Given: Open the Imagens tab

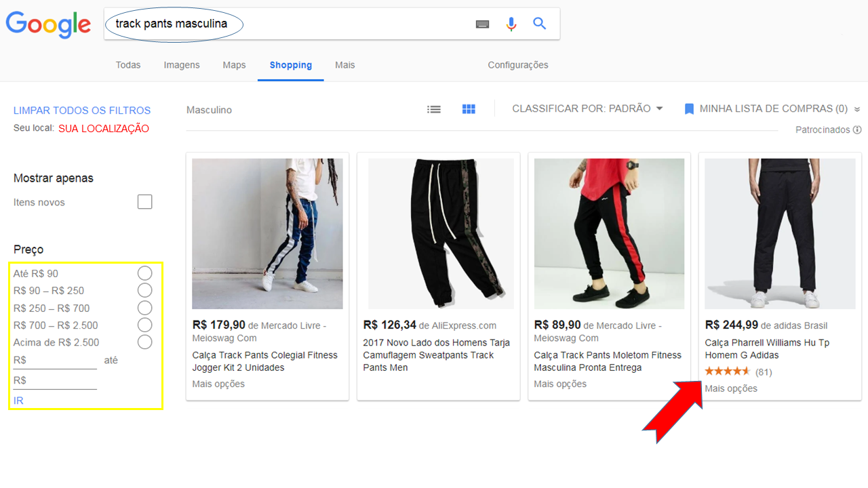Looking at the screenshot, I should (182, 65).
